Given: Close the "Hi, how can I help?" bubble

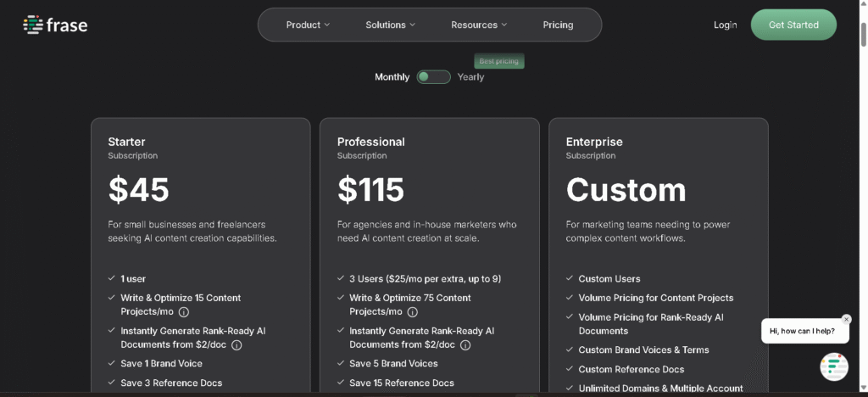Looking at the screenshot, I should click(x=846, y=320).
